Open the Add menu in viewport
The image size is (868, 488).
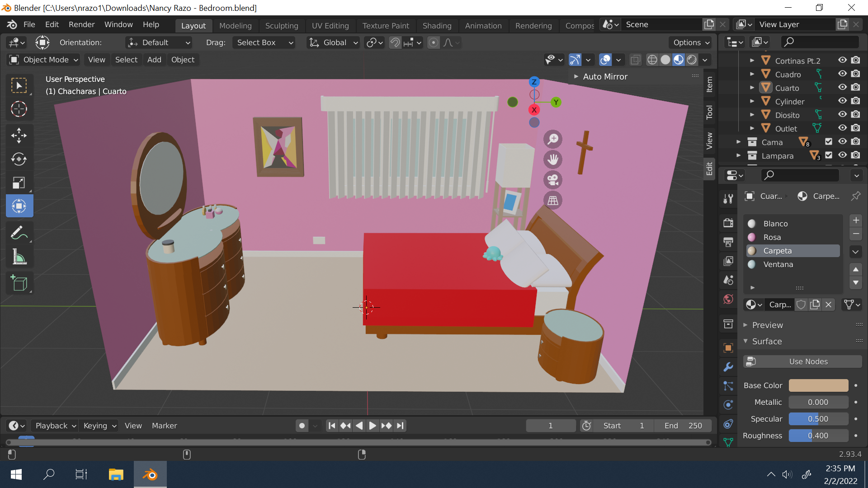click(154, 60)
